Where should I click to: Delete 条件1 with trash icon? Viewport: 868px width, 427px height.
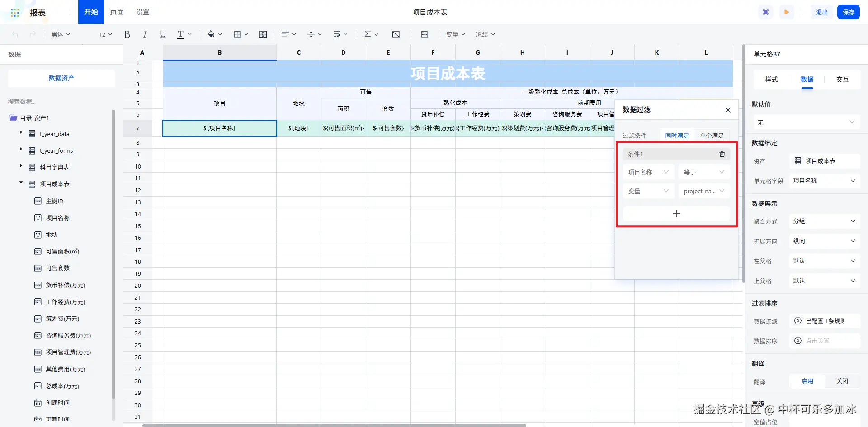pyautogui.click(x=722, y=154)
